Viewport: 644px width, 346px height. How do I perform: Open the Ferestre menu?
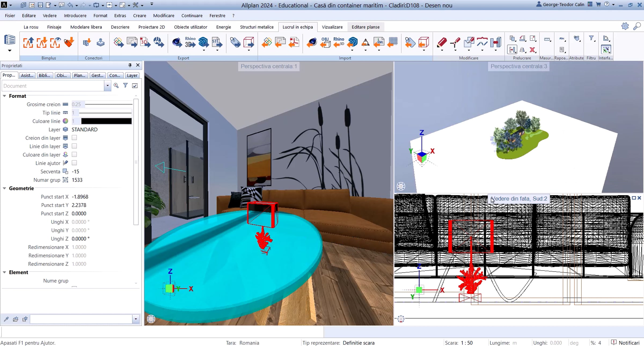217,16
